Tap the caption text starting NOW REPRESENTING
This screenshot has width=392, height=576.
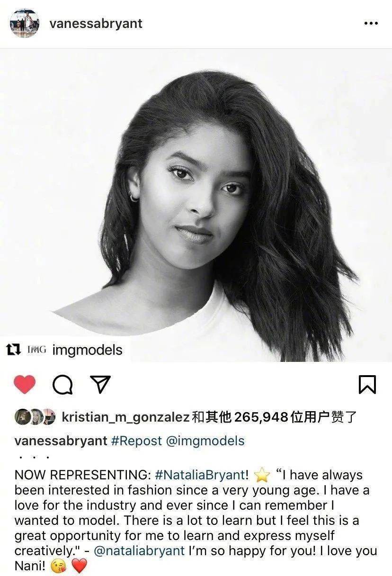(196, 520)
